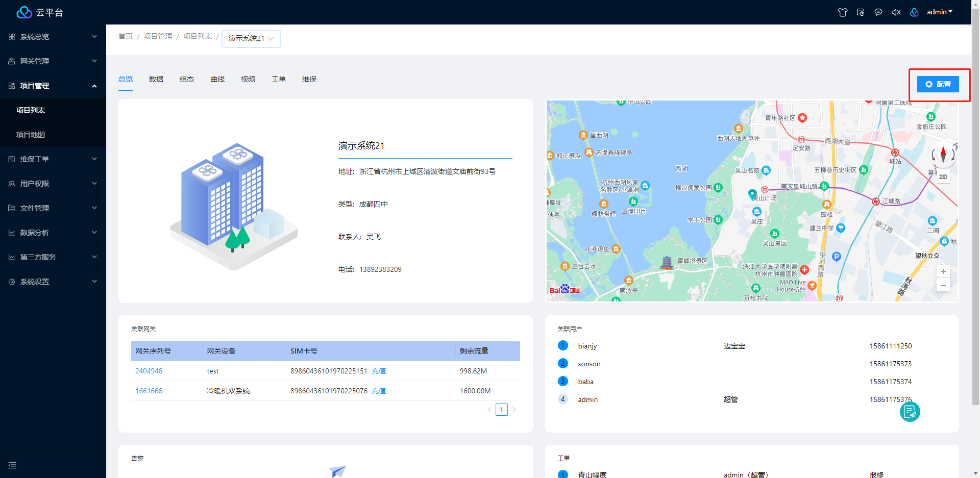
Task: Open the floating green work order icon
Action: tap(910, 412)
